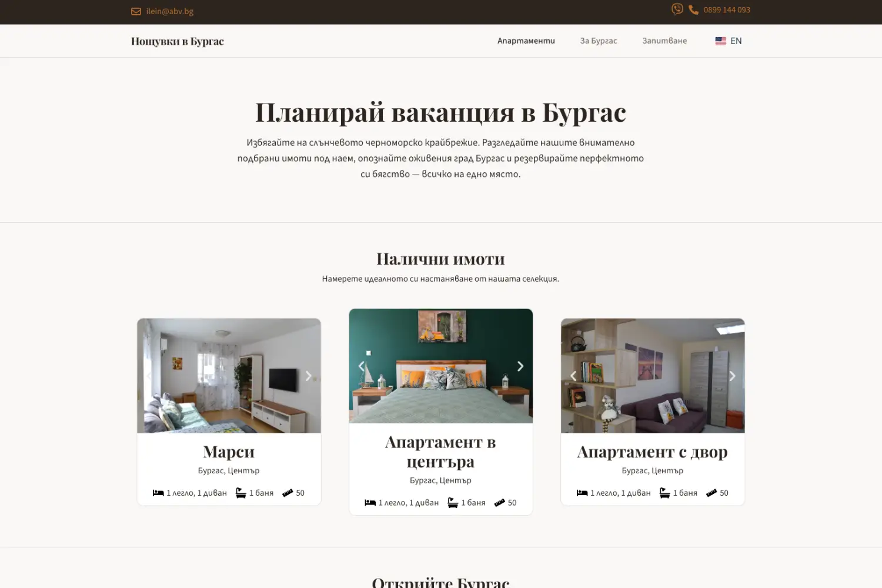The height and width of the screenshot is (588, 882).
Task: Select 'Бургас, Център' text under Марси
Action: pos(229,470)
